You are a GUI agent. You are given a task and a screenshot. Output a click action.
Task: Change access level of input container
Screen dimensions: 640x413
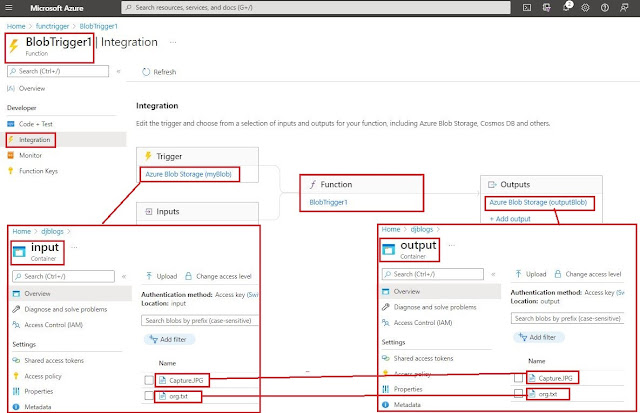point(218,276)
